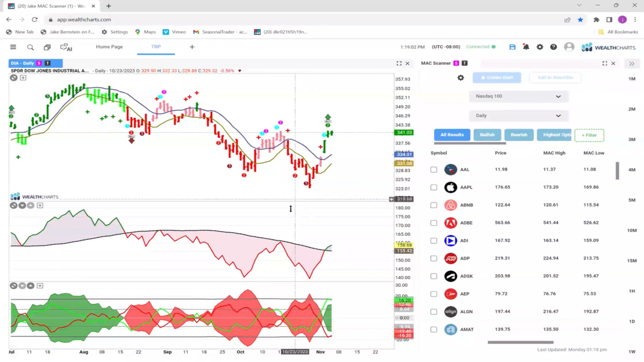This screenshot has height=362, width=644.
Task: Tick the ADSK row checkbox
Action: (434, 276)
